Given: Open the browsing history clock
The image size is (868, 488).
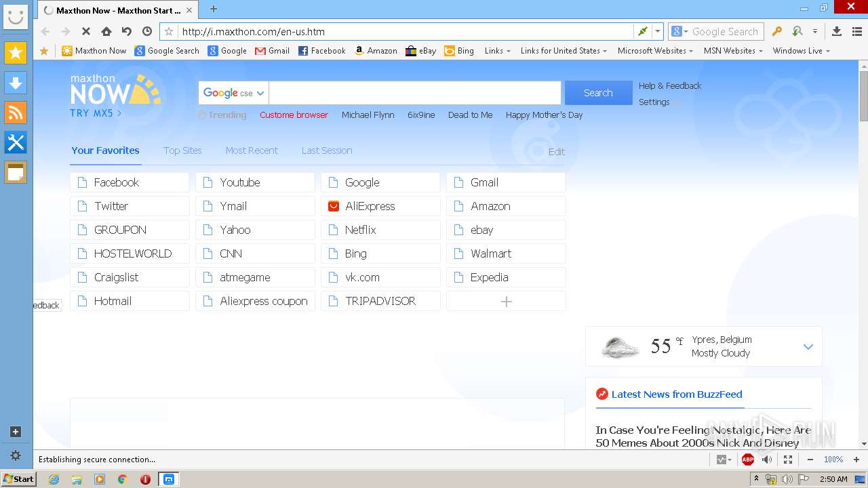Looking at the screenshot, I should point(147,31).
